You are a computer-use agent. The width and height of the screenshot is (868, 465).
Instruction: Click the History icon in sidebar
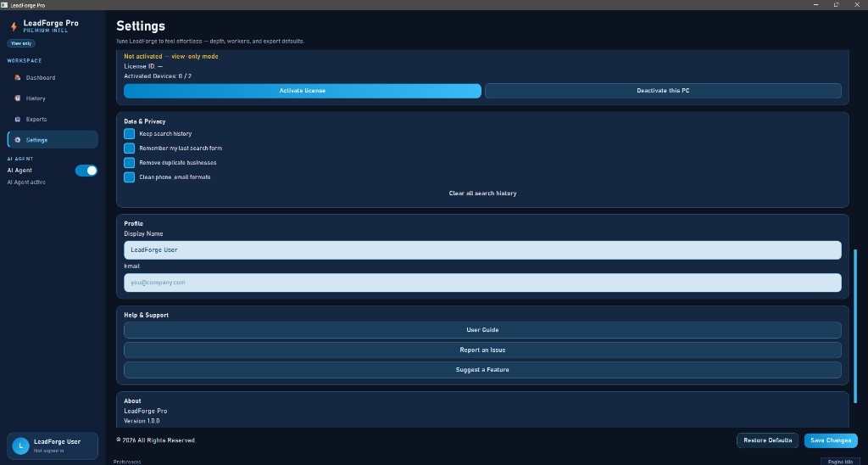[x=18, y=98]
